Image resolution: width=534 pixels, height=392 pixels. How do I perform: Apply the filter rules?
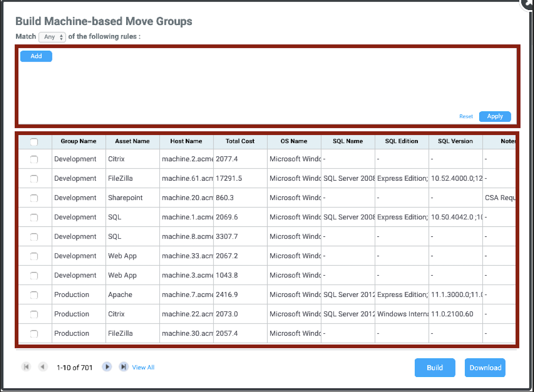[x=495, y=116]
